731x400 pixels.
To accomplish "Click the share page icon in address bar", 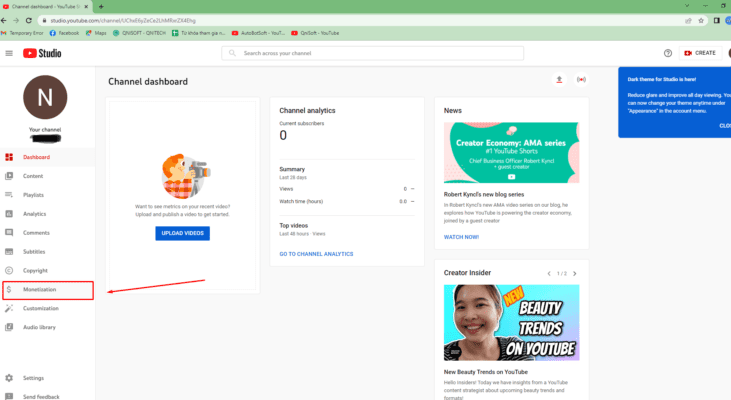I will click(x=688, y=21).
